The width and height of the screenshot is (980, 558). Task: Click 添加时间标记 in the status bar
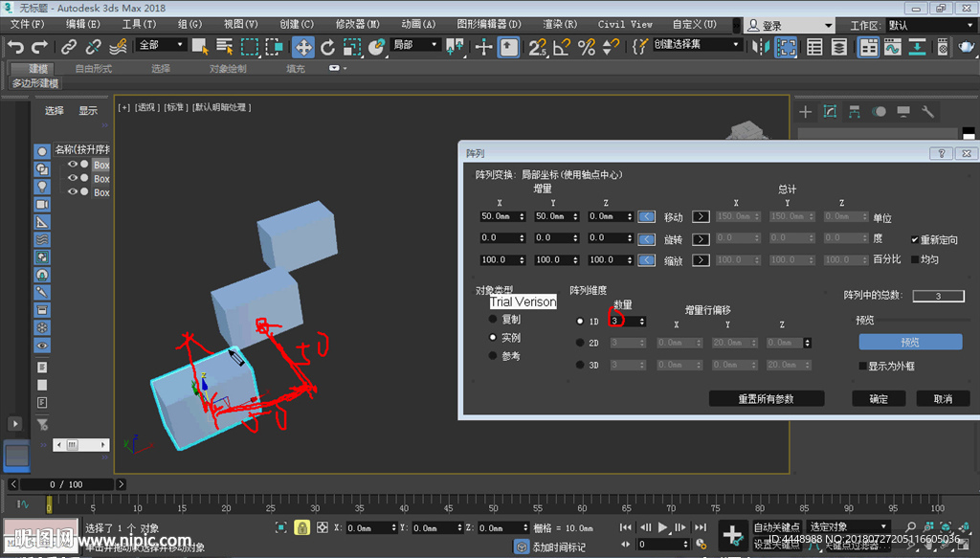(x=559, y=547)
